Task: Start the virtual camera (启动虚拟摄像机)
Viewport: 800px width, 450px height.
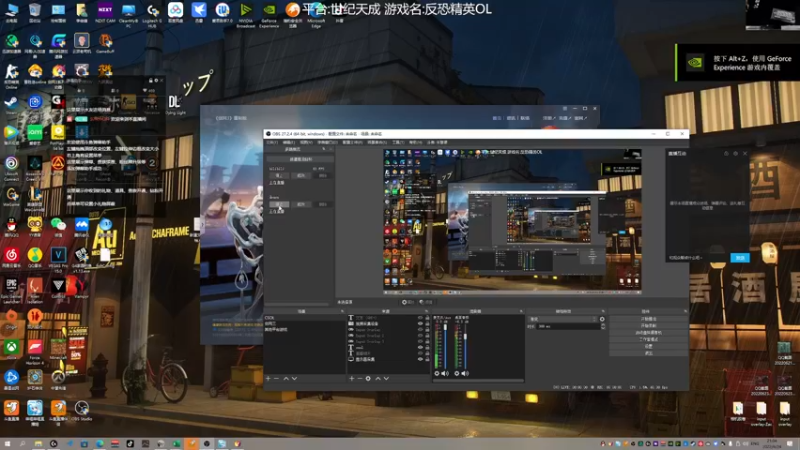Action: pos(648,333)
